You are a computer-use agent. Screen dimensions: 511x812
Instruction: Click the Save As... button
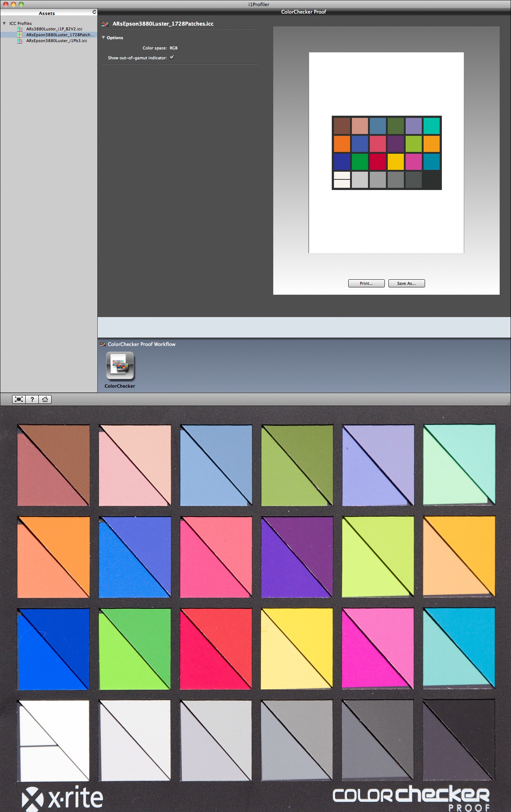pyautogui.click(x=406, y=283)
